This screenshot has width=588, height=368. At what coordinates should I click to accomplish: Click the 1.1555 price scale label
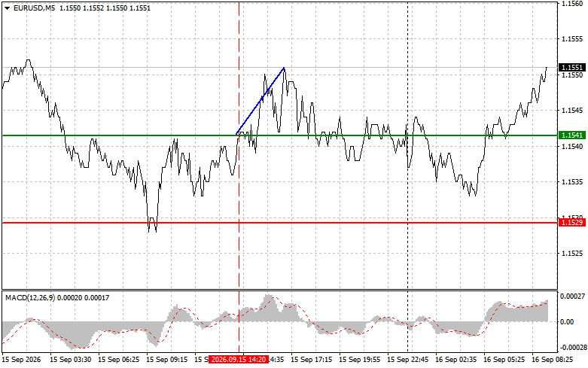coord(572,39)
